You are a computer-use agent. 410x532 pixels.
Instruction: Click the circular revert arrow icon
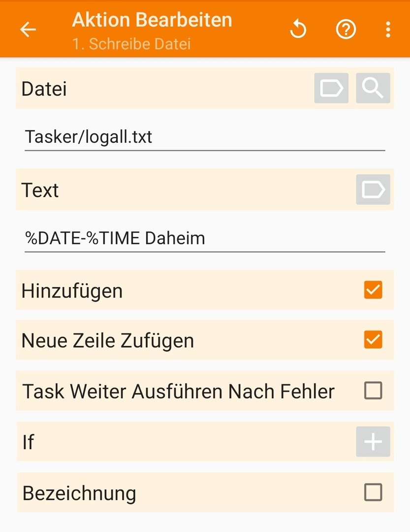(x=298, y=30)
